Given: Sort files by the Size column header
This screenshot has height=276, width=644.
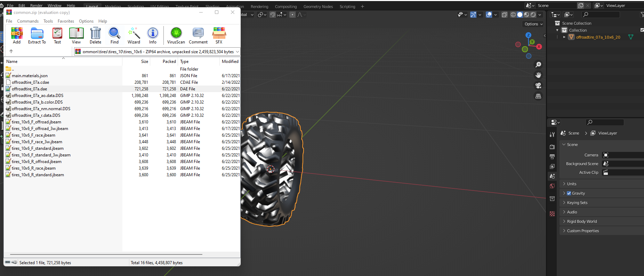Looking at the screenshot, I should coord(136,62).
